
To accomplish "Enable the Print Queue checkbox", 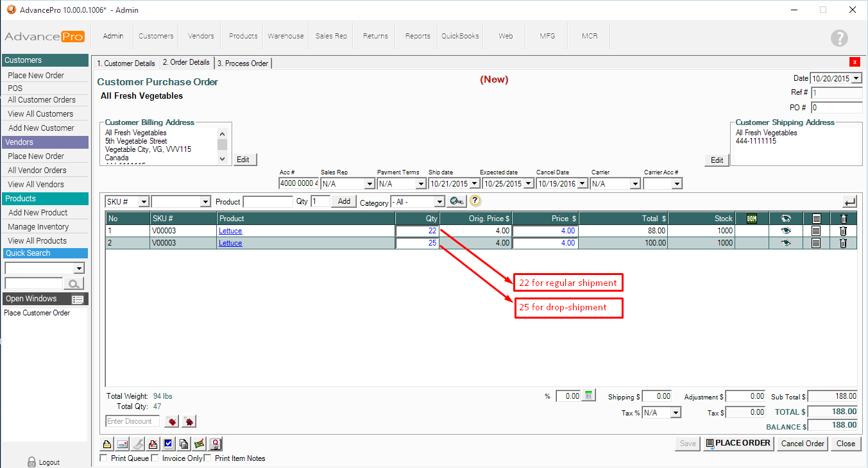I will tap(104, 458).
